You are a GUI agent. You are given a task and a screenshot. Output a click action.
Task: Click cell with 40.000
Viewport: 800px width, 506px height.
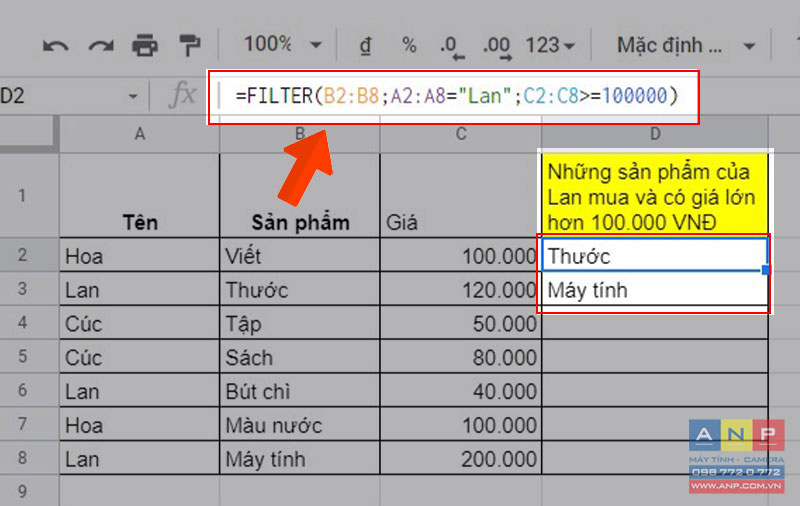pos(461,390)
